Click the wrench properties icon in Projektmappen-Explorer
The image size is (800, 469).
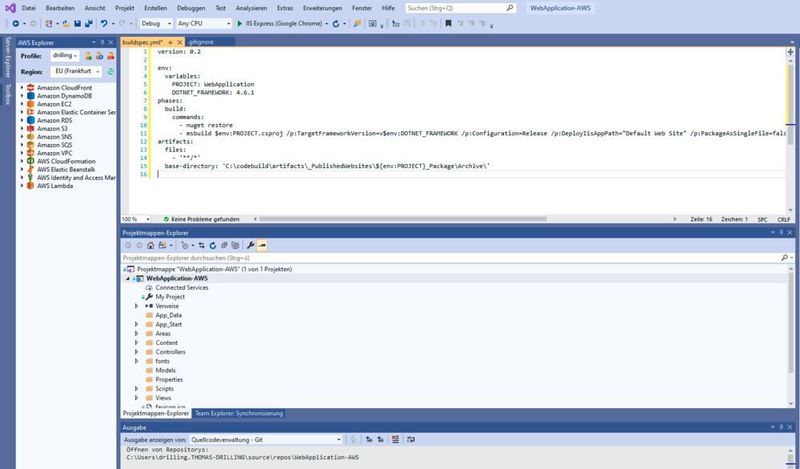[x=251, y=245]
